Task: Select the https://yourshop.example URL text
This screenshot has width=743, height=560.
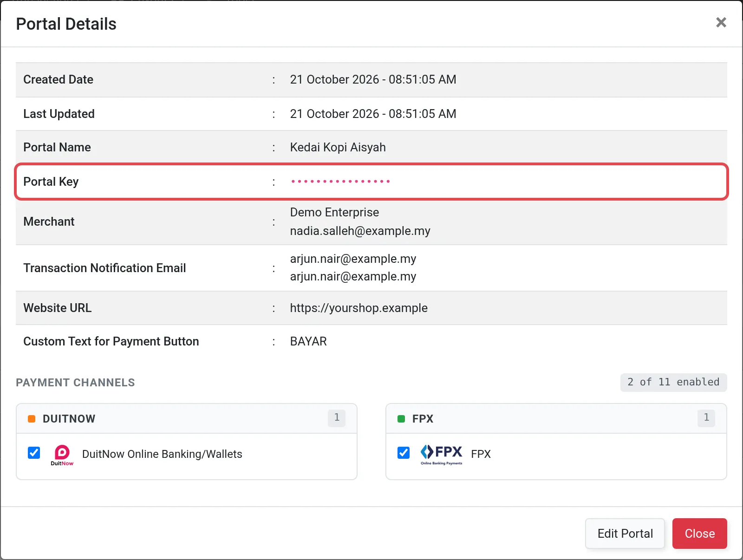Action: point(358,308)
